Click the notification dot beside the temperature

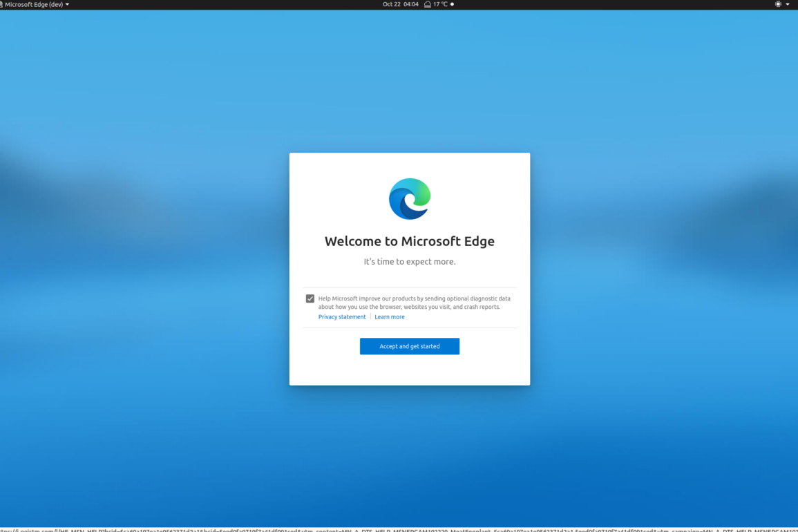coord(453,4)
